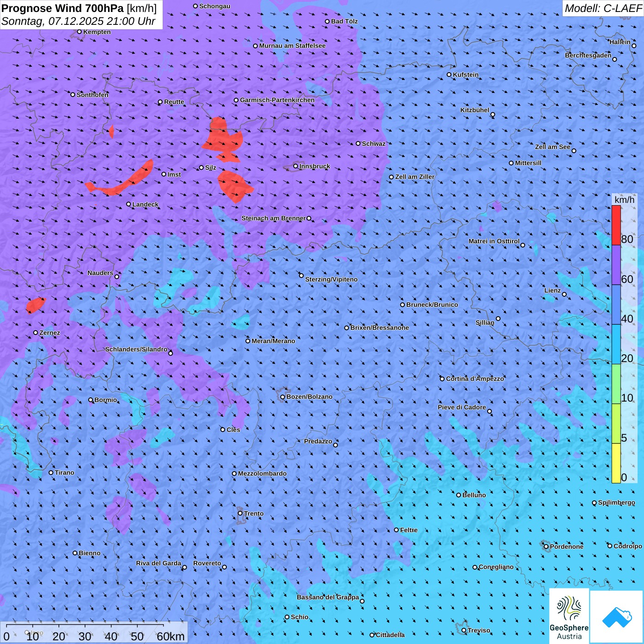
Task: Click the Sterzing/Vipiteno label
Action: (x=331, y=279)
